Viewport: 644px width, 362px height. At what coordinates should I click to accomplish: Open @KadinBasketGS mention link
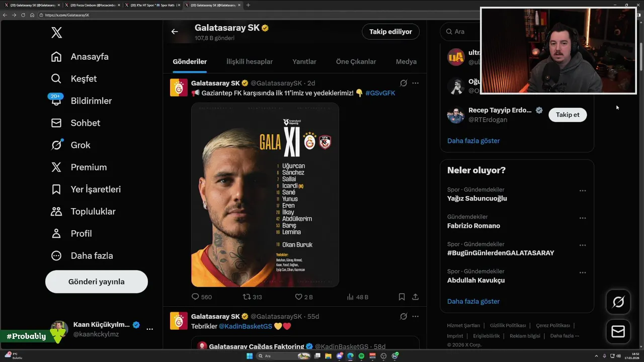(x=246, y=326)
